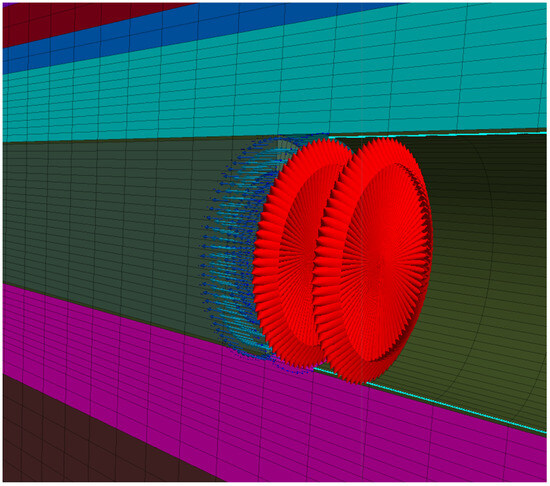Click the teal mesh at the top-right corner
Viewport: 550px width, 486px height.
[x=509, y=53]
